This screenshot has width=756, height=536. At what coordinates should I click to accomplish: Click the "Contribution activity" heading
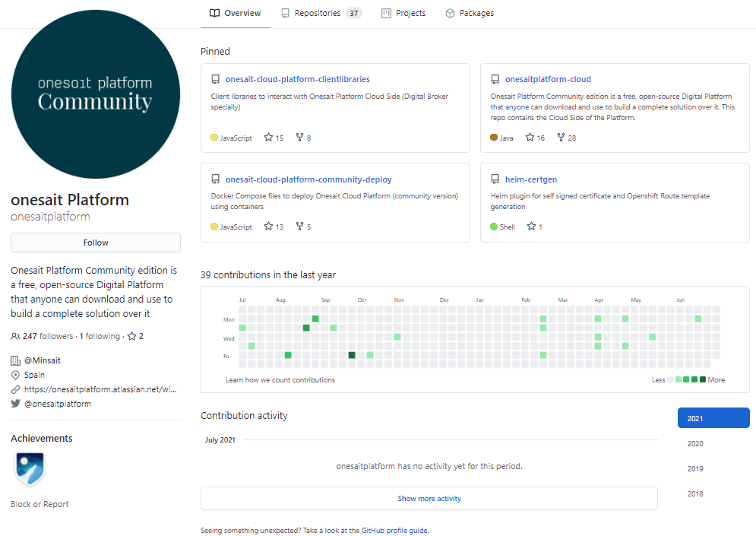pos(244,415)
